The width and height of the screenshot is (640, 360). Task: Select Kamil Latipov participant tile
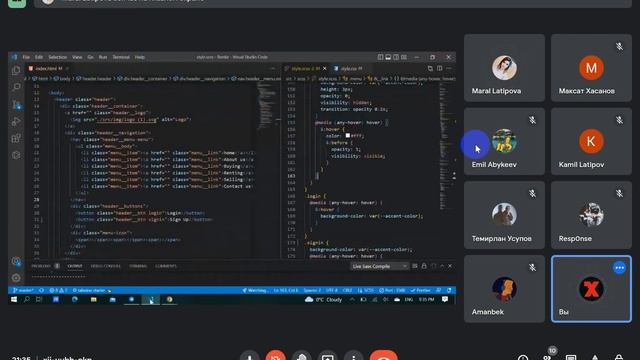pyautogui.click(x=591, y=142)
